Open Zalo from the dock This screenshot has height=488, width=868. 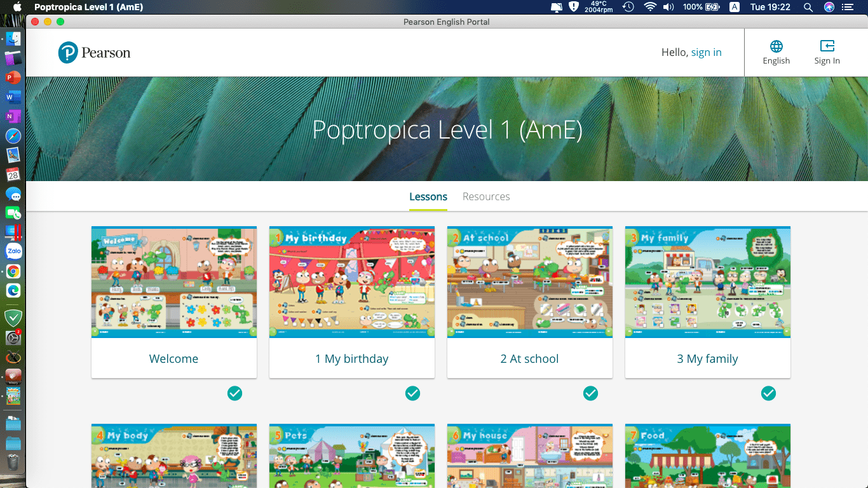[13, 251]
